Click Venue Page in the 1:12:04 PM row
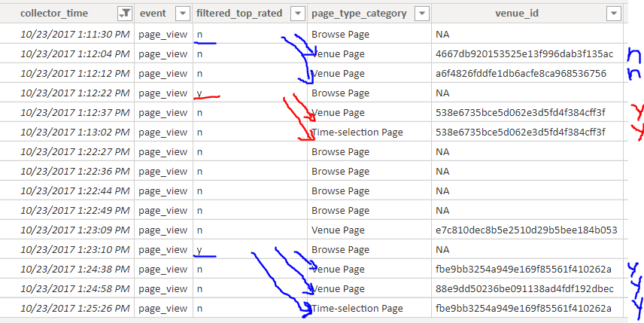Viewport: 644px width, 323px height. point(338,54)
